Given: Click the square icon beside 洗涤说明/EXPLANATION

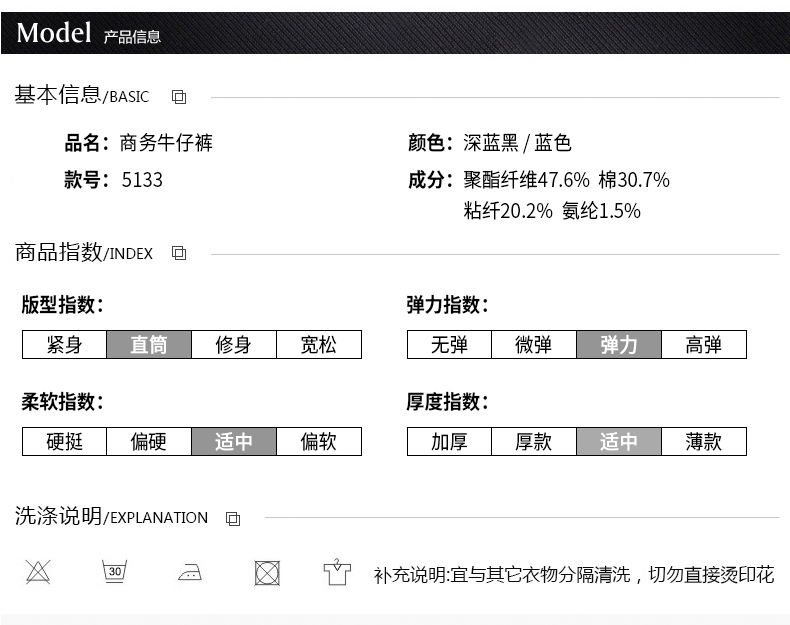Looking at the screenshot, I should pyautogui.click(x=233, y=518).
